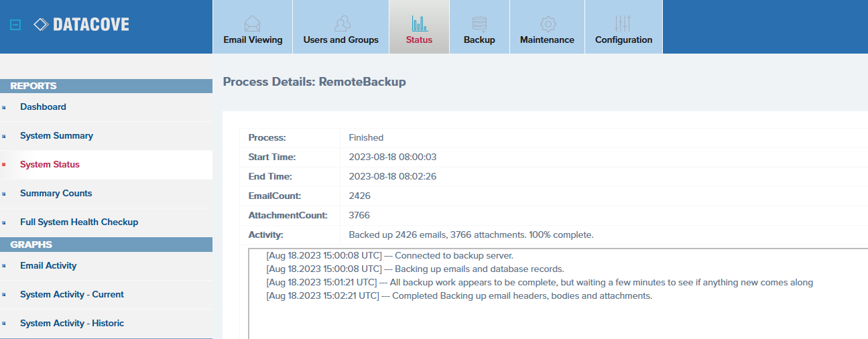Click the AttachmentCount value 3766

click(359, 215)
